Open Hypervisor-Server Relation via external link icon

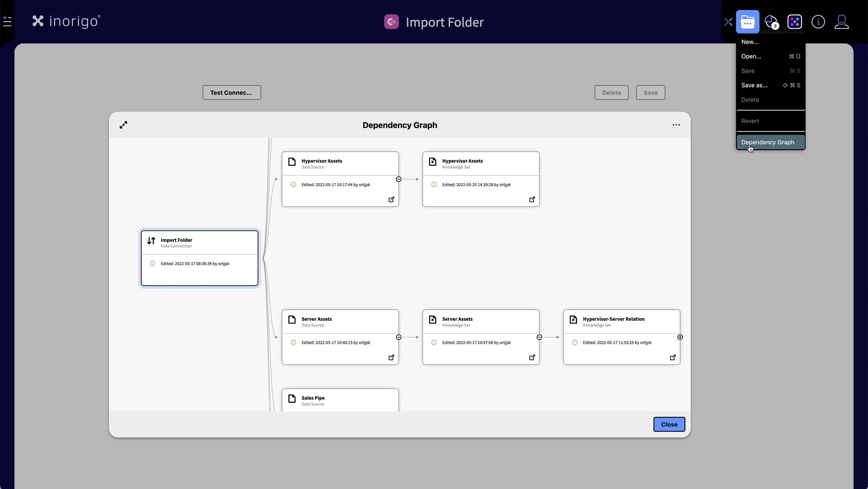672,357
